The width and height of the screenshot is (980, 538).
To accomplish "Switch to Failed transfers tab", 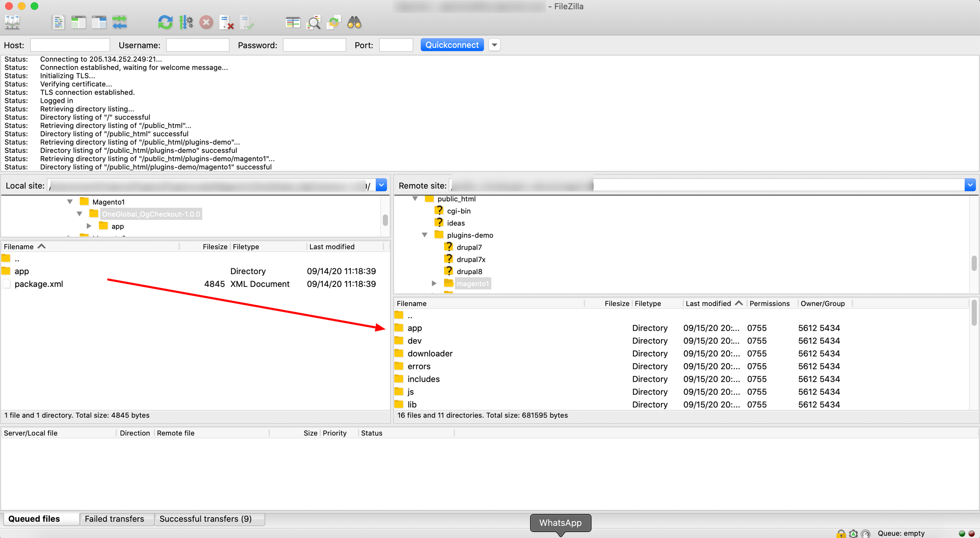I will tap(114, 519).
